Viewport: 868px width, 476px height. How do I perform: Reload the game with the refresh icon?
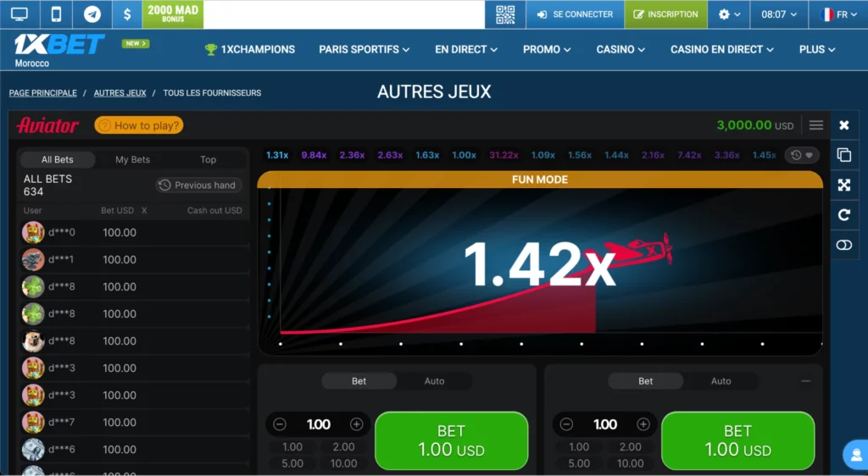coord(843,215)
